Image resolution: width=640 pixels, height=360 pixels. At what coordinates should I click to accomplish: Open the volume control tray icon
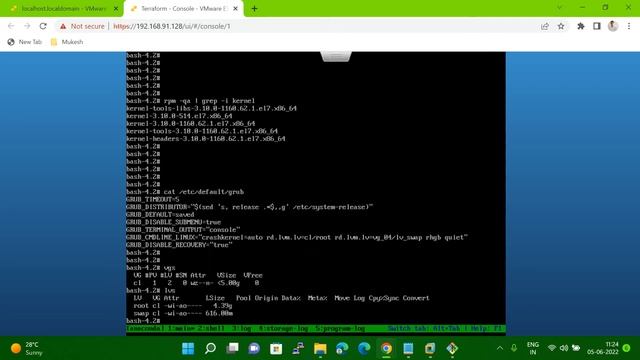pos(564,348)
